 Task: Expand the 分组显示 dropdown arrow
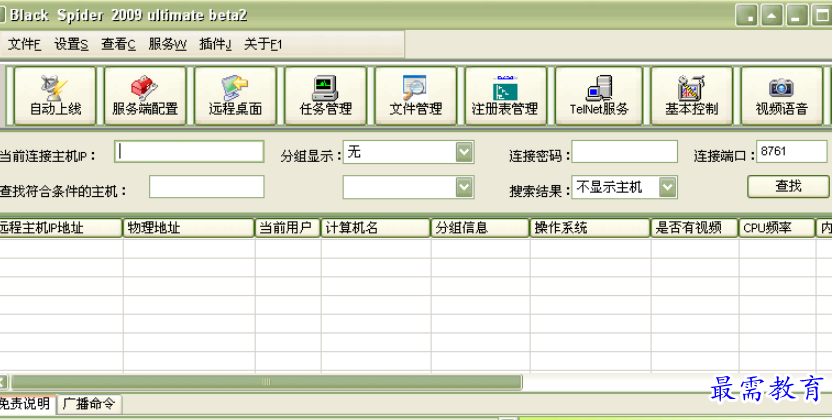[x=464, y=153]
